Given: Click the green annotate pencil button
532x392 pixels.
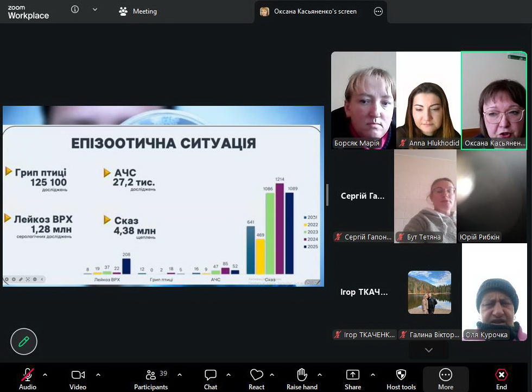Looking at the screenshot, I should (24, 342).
